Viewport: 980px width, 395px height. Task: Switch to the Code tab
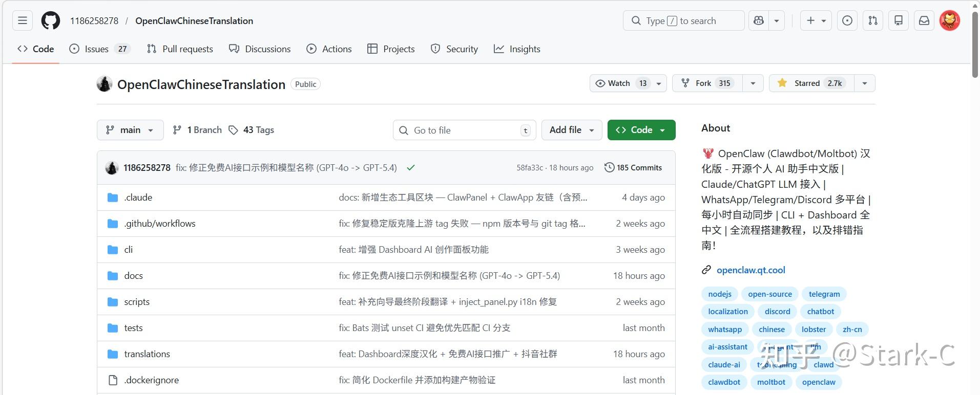point(35,49)
